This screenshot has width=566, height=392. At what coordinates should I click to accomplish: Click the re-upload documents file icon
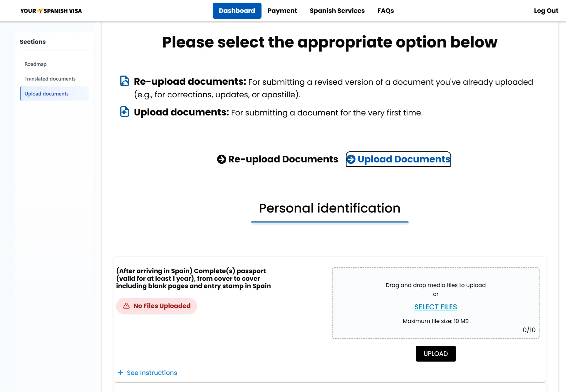pos(125,81)
